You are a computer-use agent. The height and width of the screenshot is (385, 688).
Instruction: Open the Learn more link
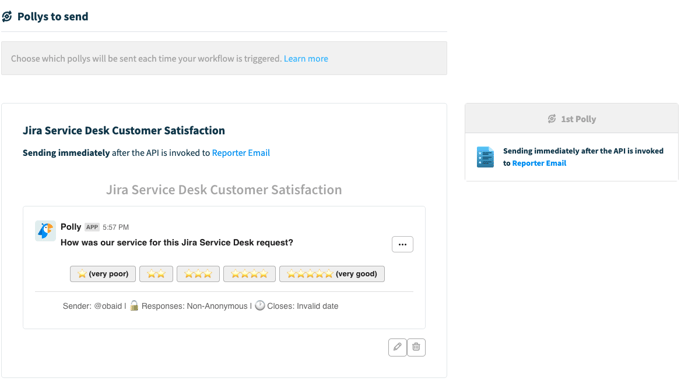306,58
